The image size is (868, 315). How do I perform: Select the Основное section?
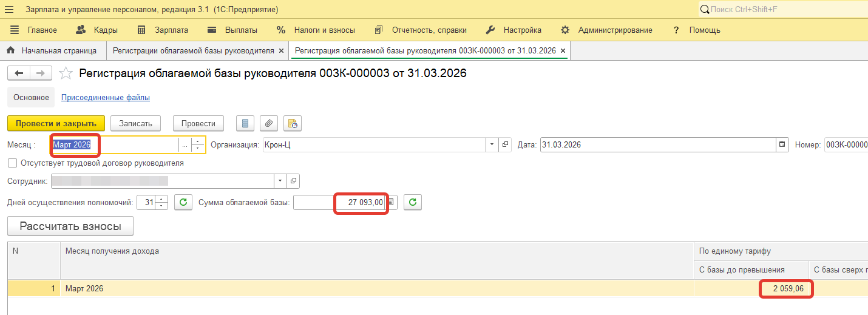pos(31,97)
